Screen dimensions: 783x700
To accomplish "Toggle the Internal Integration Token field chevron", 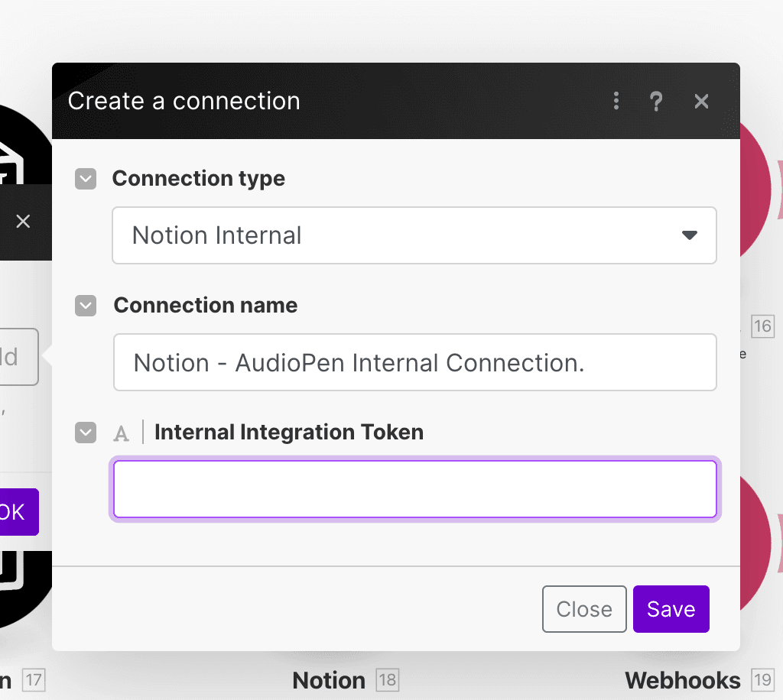I will tap(86, 433).
